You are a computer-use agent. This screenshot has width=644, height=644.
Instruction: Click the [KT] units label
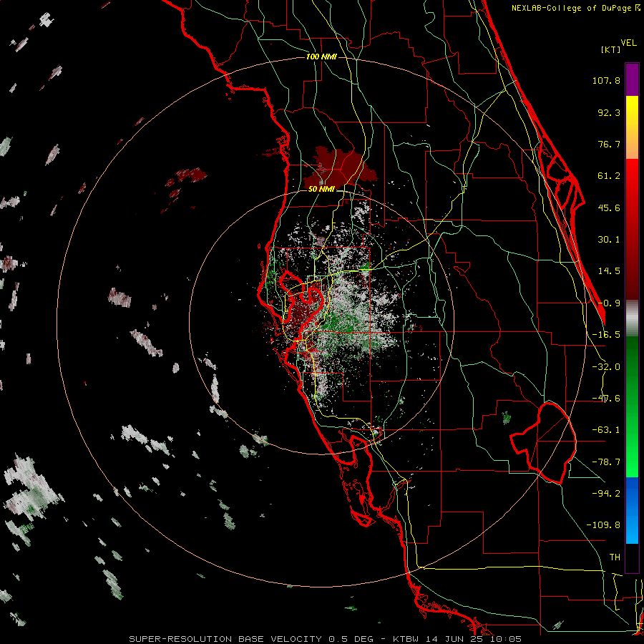(610, 49)
